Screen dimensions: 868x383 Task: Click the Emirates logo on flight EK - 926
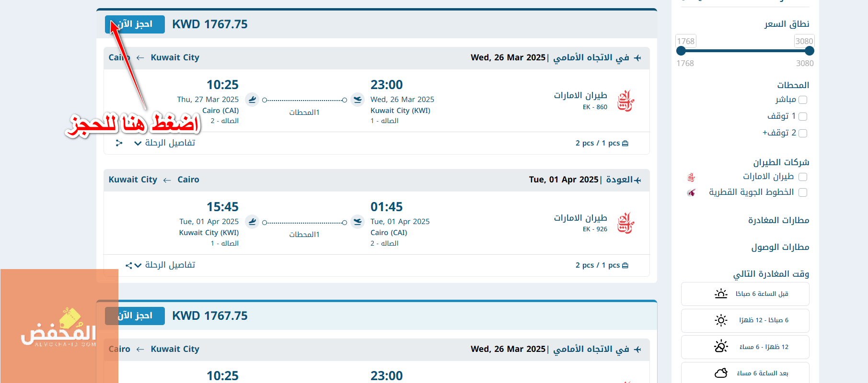(625, 223)
